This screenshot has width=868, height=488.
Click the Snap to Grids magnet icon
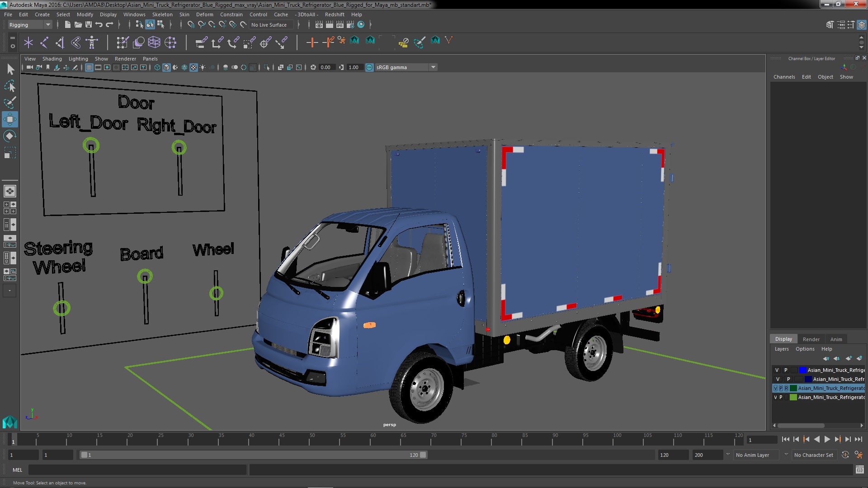(191, 24)
